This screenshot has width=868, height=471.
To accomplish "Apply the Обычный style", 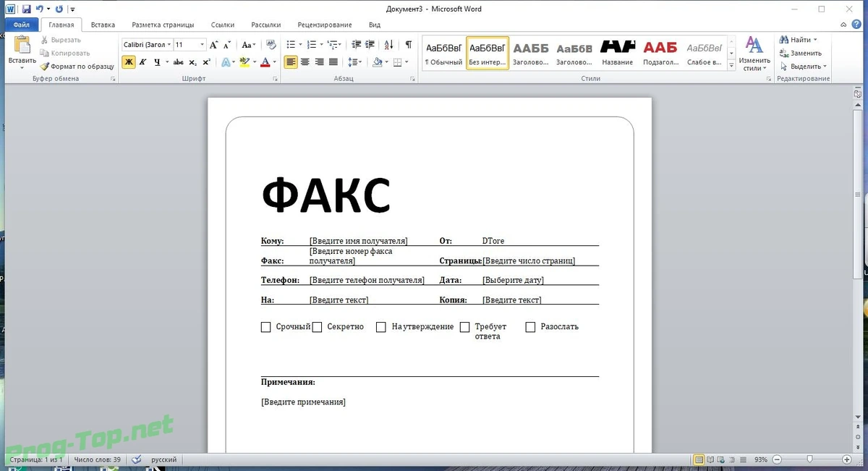I will [443, 54].
